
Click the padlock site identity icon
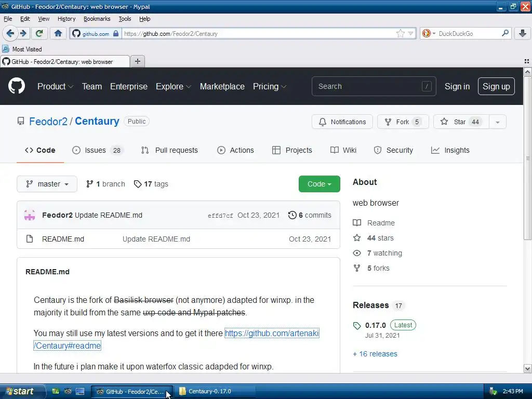(x=116, y=33)
